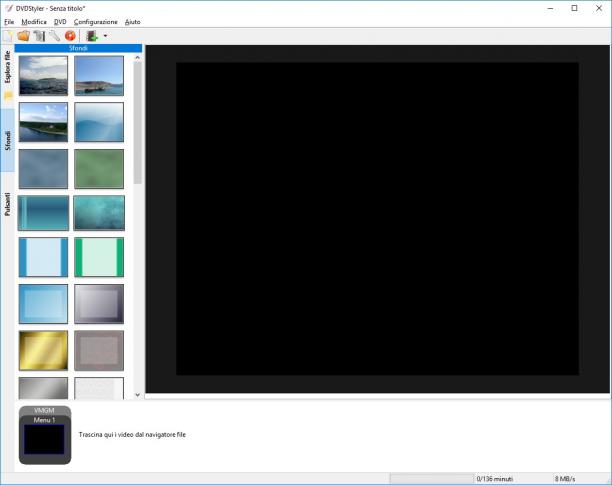This screenshot has height=485, width=612.
Task: Save the project using the toolbar icon
Action: pos(39,36)
